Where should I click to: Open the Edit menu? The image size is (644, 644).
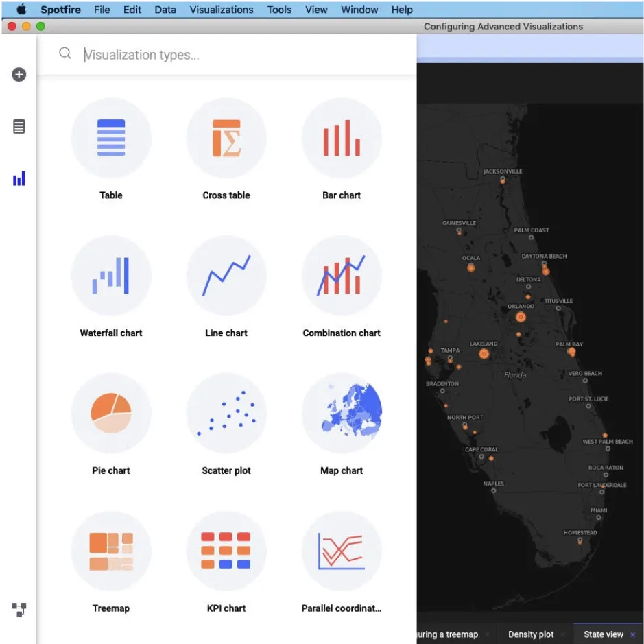click(132, 10)
